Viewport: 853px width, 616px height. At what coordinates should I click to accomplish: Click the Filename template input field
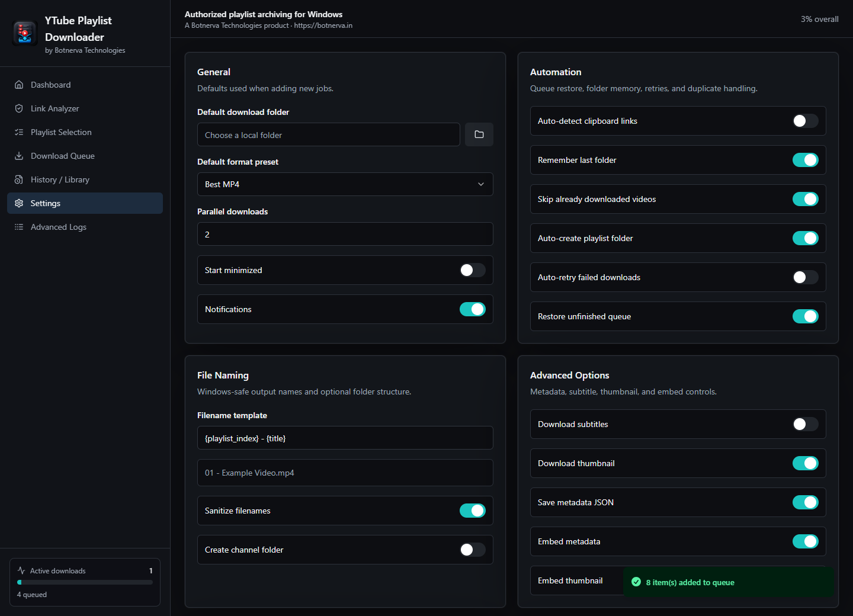[345, 438]
